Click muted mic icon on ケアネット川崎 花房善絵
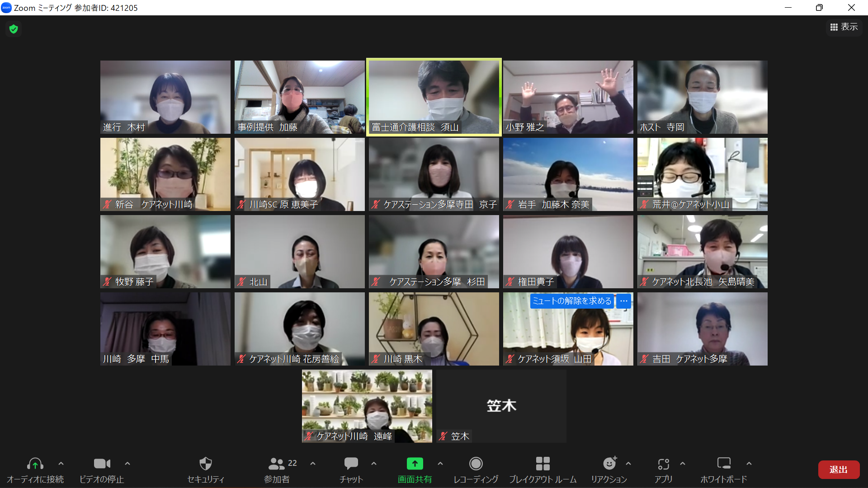868x488 pixels. (241, 359)
